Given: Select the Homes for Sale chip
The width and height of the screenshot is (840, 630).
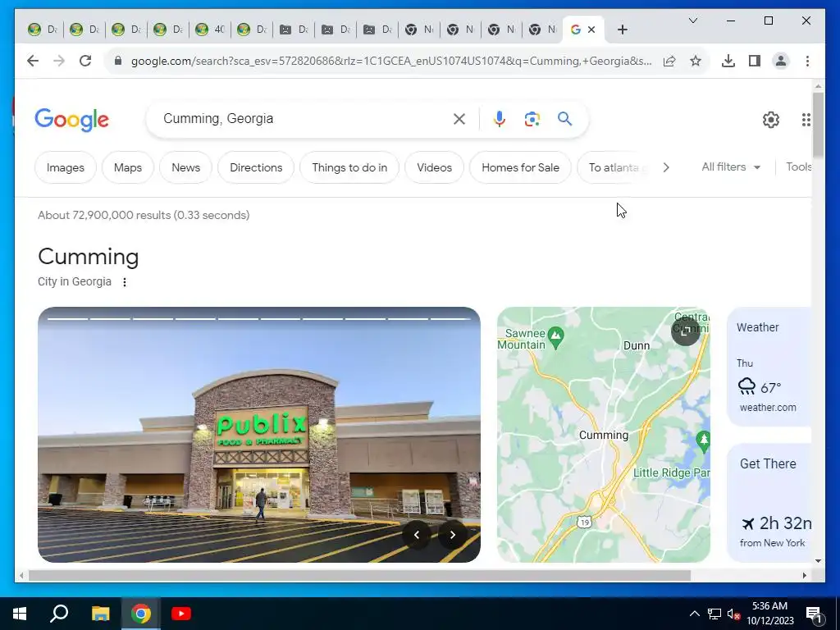Looking at the screenshot, I should (520, 167).
